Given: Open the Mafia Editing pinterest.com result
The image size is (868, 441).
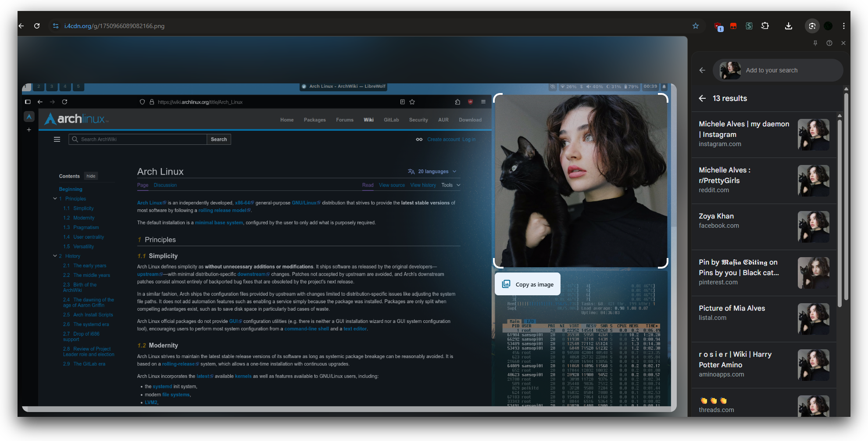Looking at the screenshot, I should [764, 272].
